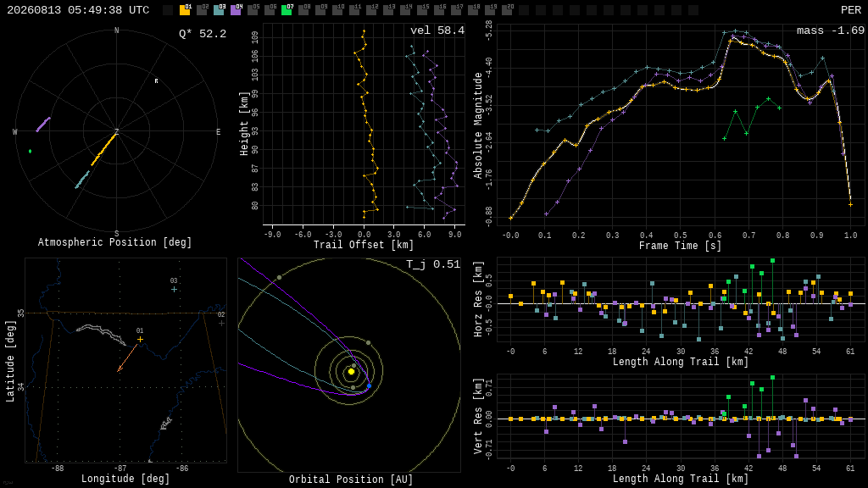The width and height of the screenshot is (868, 488).
Task: Toggle the yellow station 01 indicator
Action: (185, 10)
